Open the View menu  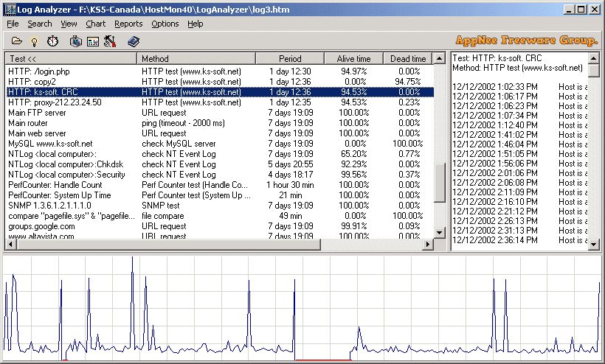(69, 24)
